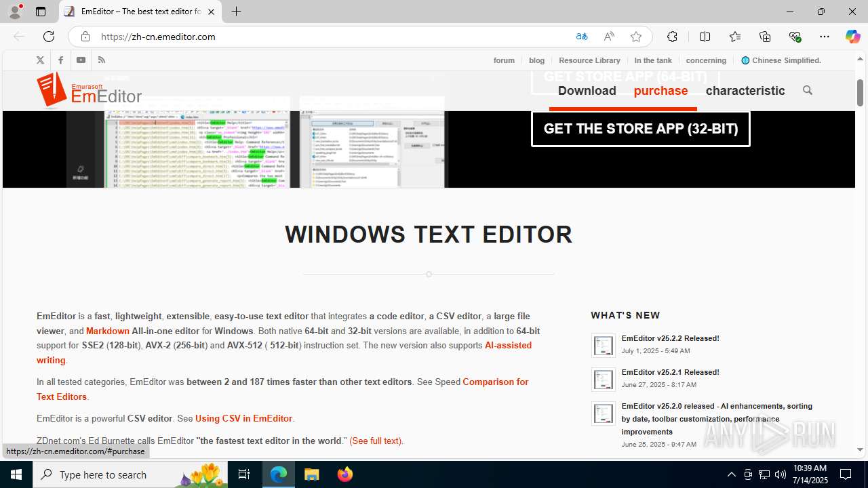
Task: Open the Chinese Simplified language selector
Action: pos(781,60)
